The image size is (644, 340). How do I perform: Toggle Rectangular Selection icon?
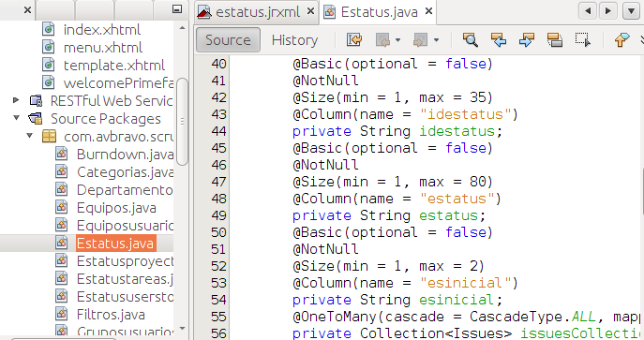(x=583, y=39)
